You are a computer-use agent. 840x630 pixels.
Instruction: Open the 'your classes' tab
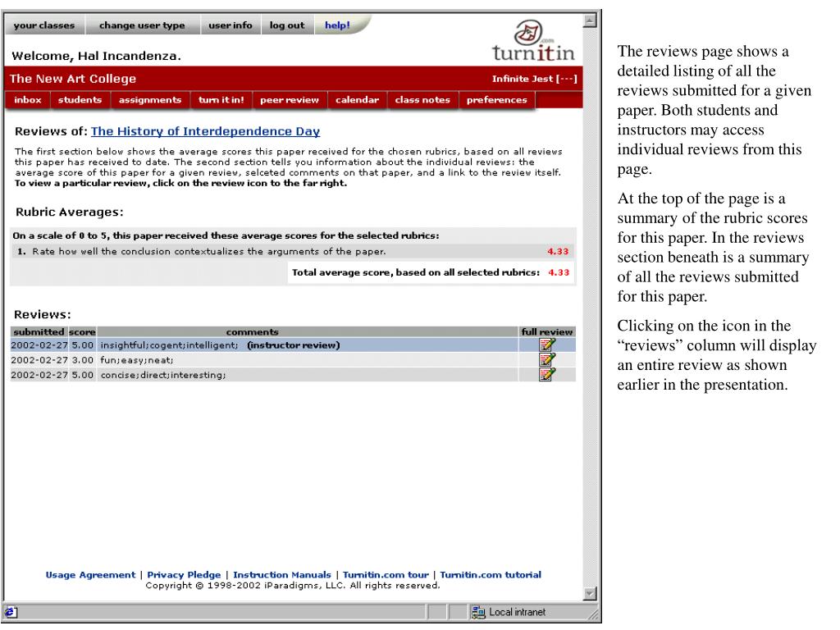[x=44, y=25]
